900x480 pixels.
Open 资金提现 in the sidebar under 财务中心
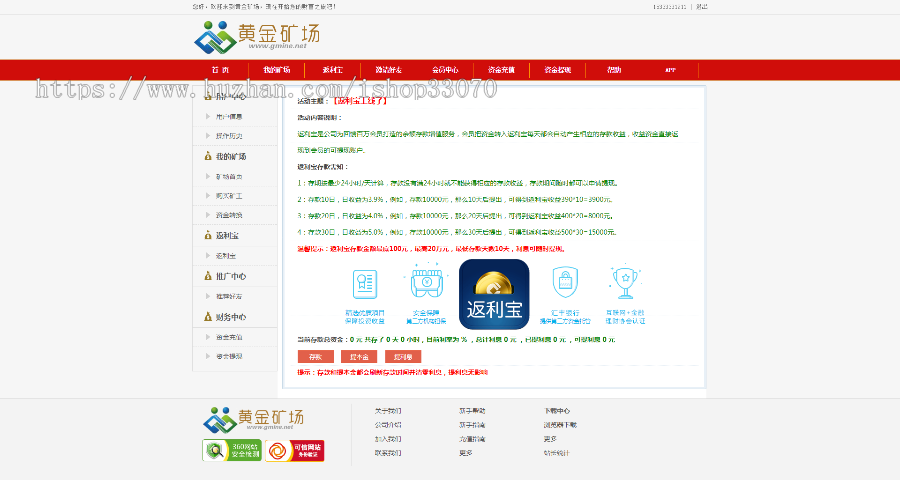[229, 357]
